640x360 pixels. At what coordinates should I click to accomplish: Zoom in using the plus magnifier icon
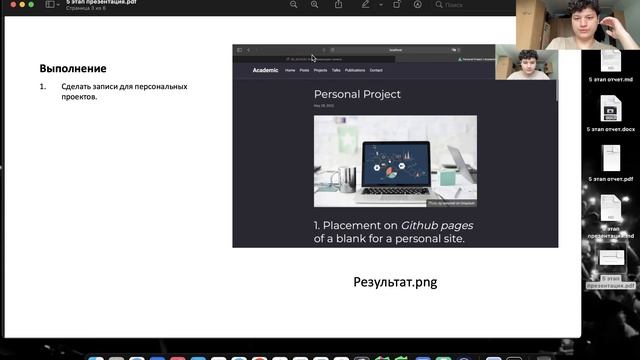314,4
